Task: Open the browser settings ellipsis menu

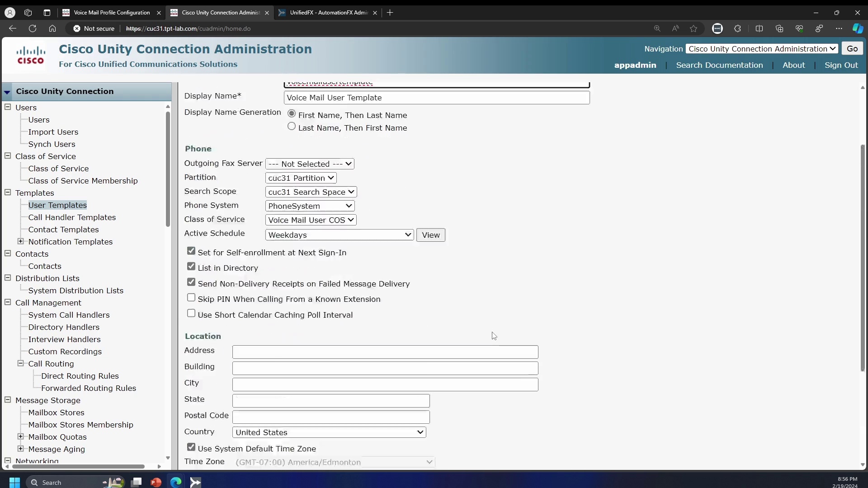Action: (x=839, y=28)
